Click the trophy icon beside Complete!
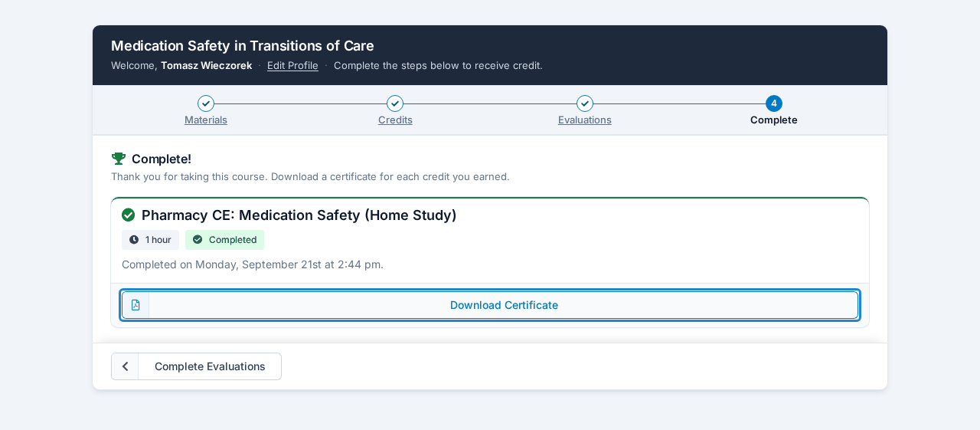The width and height of the screenshot is (980, 430). pyautogui.click(x=119, y=159)
